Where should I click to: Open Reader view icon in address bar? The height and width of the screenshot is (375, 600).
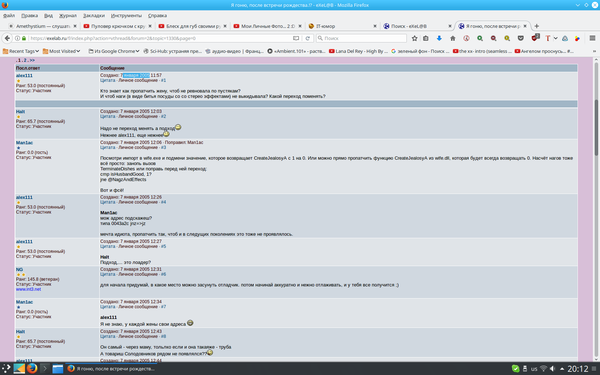296,38
